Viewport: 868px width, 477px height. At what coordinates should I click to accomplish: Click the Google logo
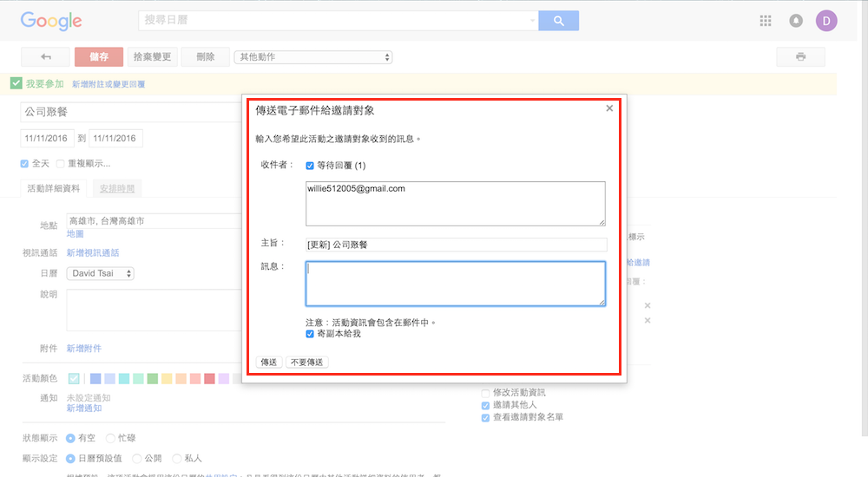click(x=51, y=21)
